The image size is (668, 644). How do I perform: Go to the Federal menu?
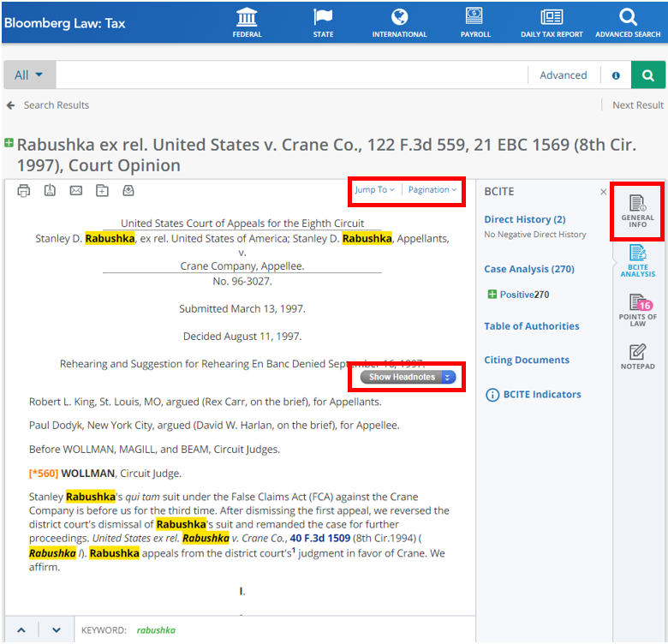pyautogui.click(x=248, y=23)
